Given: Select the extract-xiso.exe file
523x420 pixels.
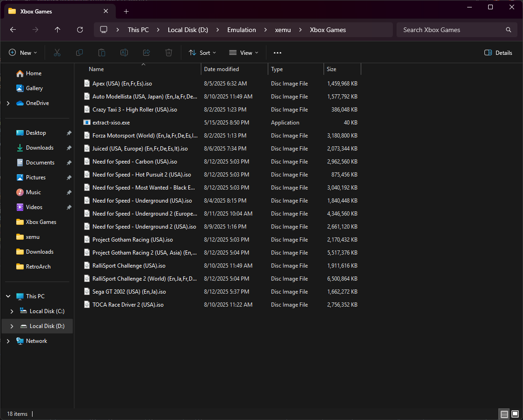Looking at the screenshot, I should coord(111,123).
